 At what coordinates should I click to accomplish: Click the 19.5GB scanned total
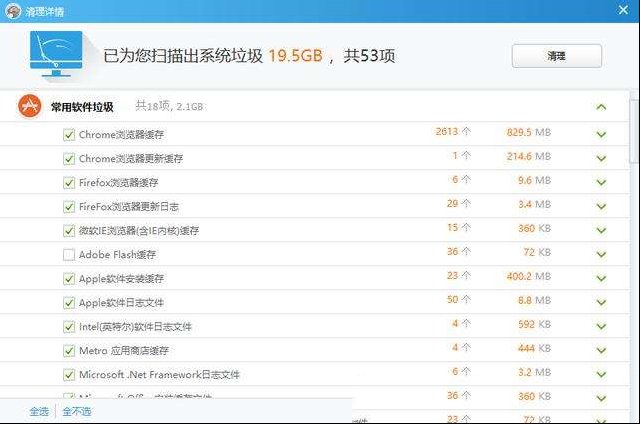pyautogui.click(x=296, y=55)
